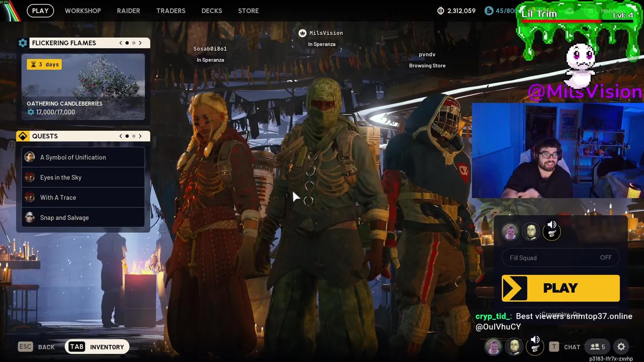The height and width of the screenshot is (362, 644).
Task: Start matchmaking with yellow PLAY button
Action: click(x=560, y=288)
